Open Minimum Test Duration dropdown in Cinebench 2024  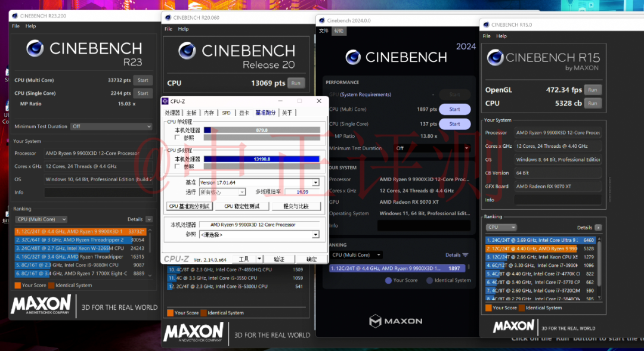pos(432,148)
